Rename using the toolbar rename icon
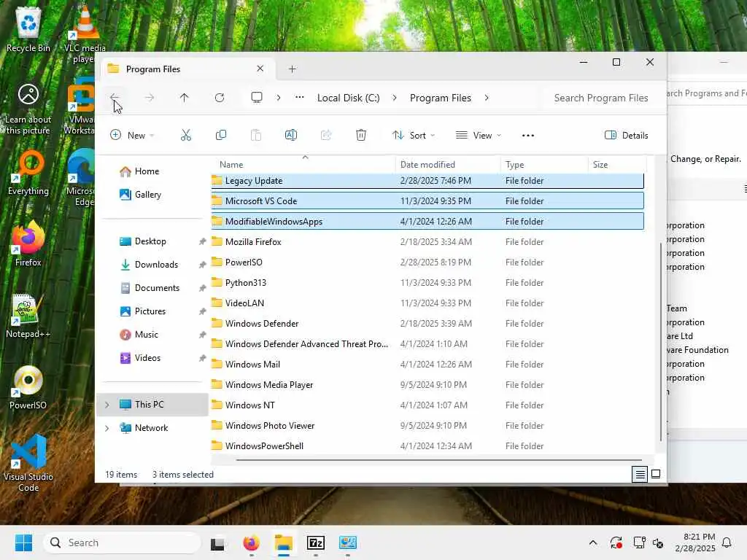Screen dimensions: 747x560 coord(290,135)
